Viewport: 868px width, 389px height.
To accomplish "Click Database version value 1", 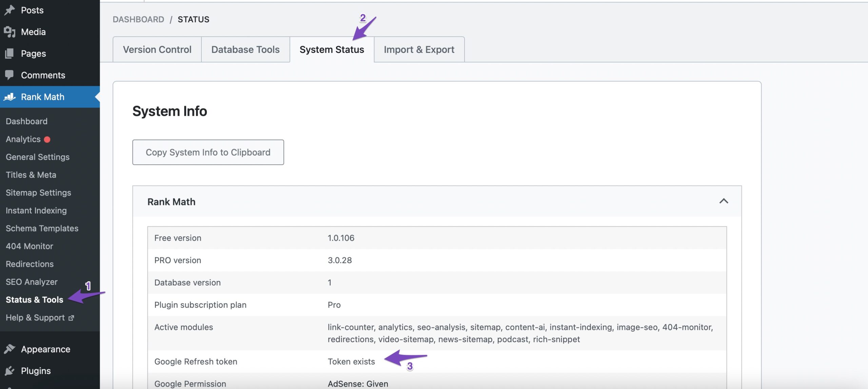I will coord(329,282).
